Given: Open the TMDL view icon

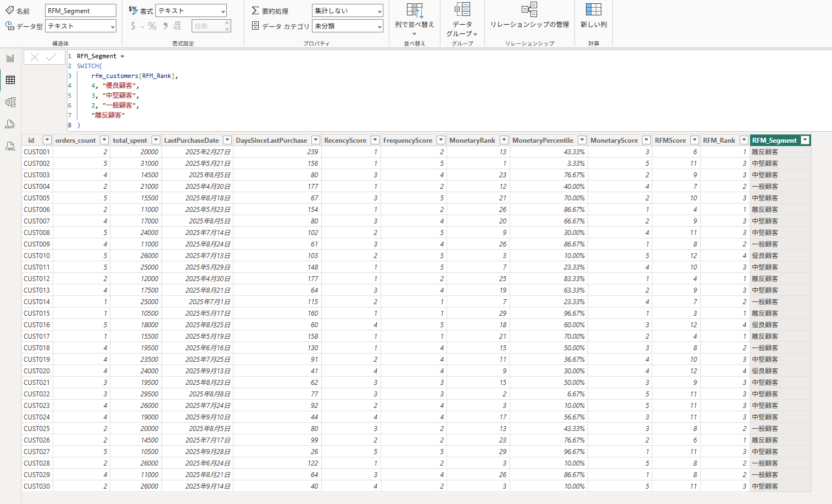Looking at the screenshot, I should [x=10, y=146].
